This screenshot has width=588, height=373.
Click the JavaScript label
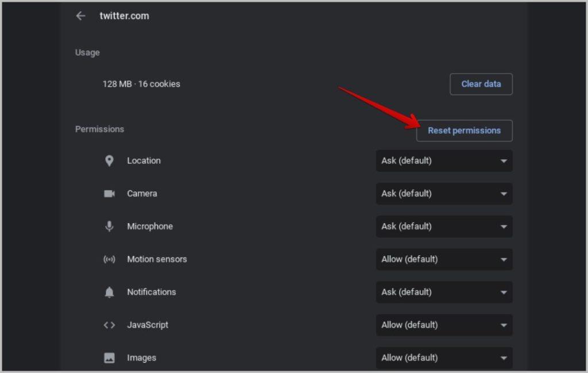pos(148,325)
